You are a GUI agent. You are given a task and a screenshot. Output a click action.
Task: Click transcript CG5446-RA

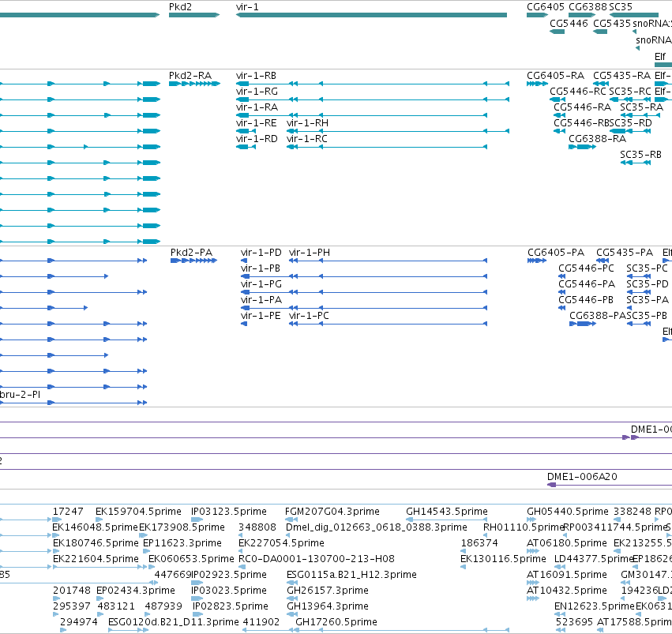(x=583, y=107)
